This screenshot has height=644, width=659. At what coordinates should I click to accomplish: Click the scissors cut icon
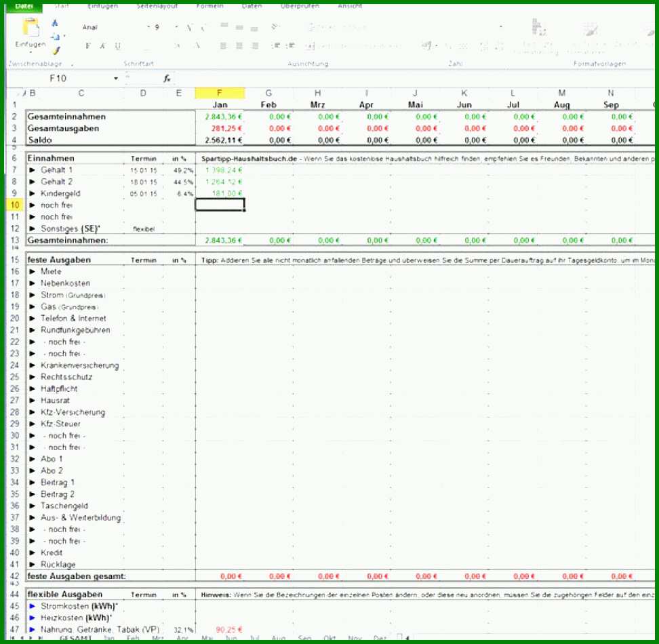tap(55, 23)
